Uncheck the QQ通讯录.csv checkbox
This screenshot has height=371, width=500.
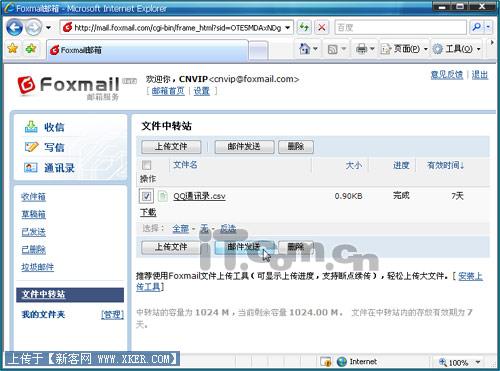pyautogui.click(x=146, y=196)
